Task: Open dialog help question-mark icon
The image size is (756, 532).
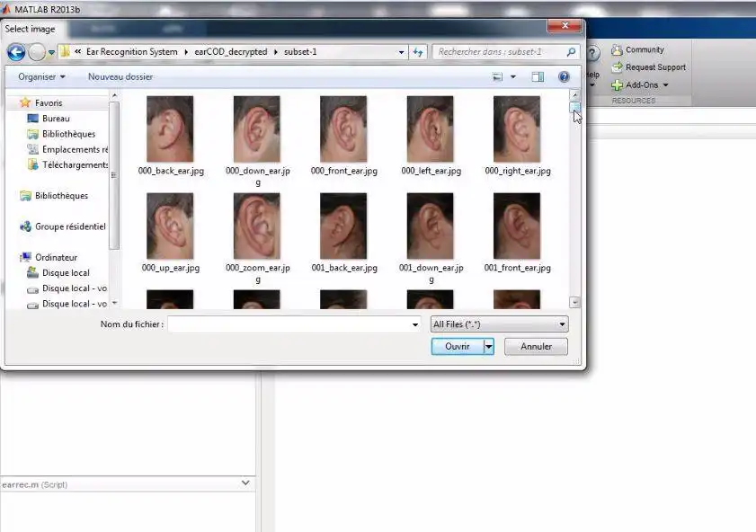Action: [x=564, y=76]
